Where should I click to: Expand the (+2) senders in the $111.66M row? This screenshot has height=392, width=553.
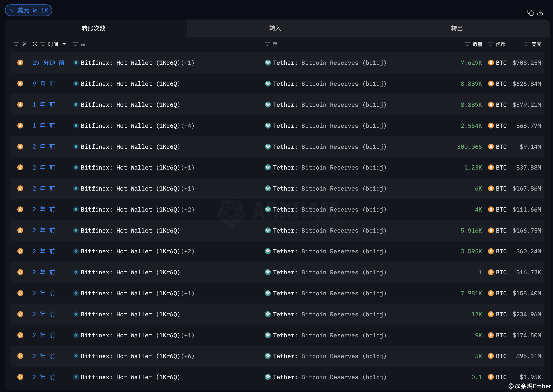coord(188,210)
